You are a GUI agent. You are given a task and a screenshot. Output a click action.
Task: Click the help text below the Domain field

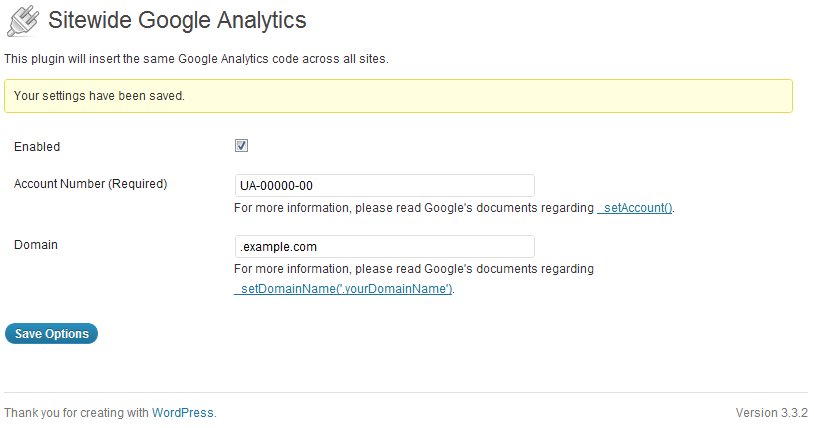(414, 279)
